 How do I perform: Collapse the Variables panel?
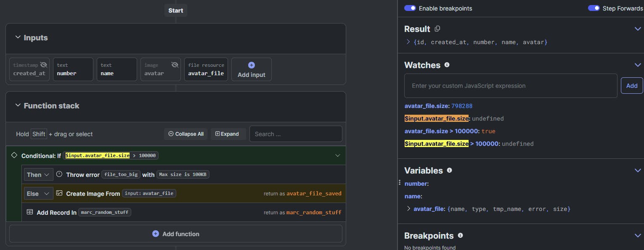point(638,170)
